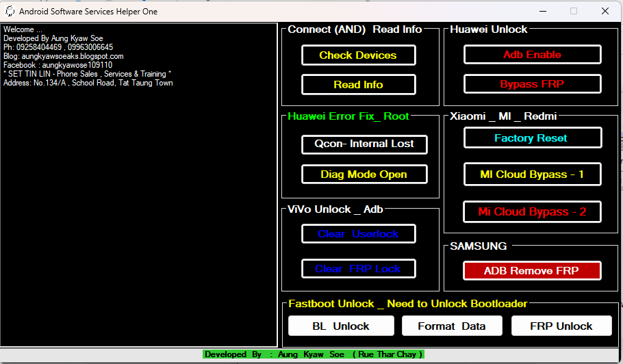Click the Huawei Bypass FRP button
This screenshot has height=364, width=623.
pos(532,83)
